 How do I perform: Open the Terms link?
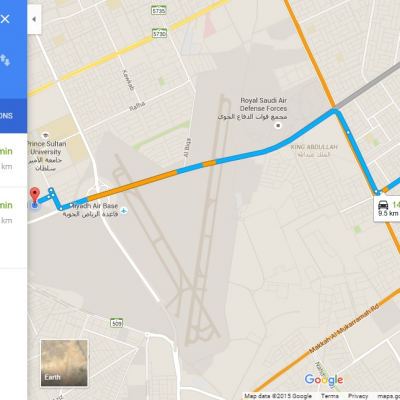tap(330, 396)
